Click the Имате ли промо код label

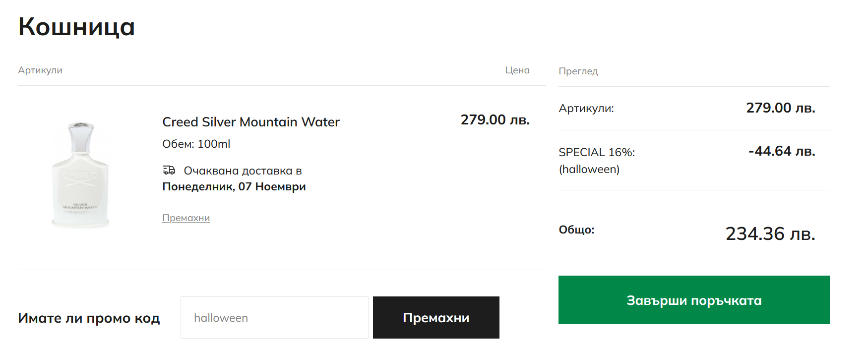pos(89,318)
